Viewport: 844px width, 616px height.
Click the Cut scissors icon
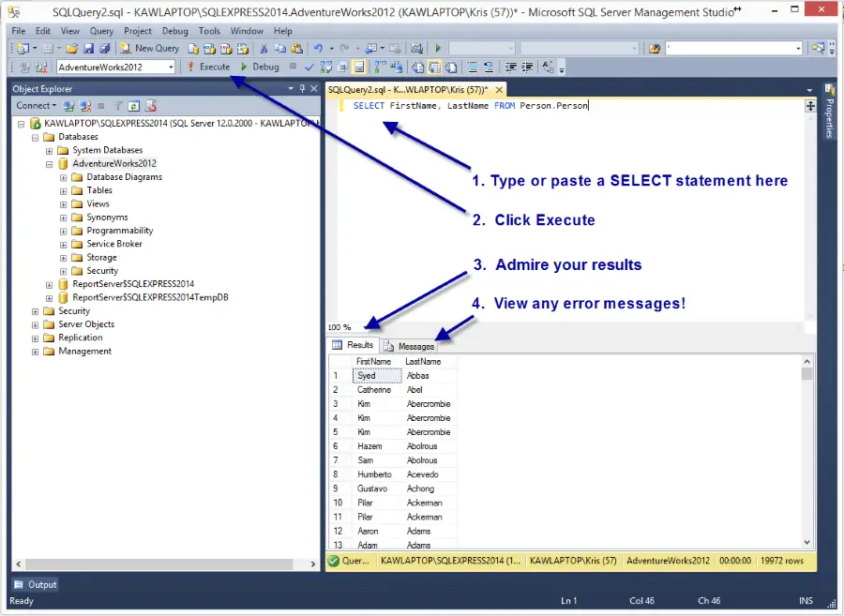point(264,48)
